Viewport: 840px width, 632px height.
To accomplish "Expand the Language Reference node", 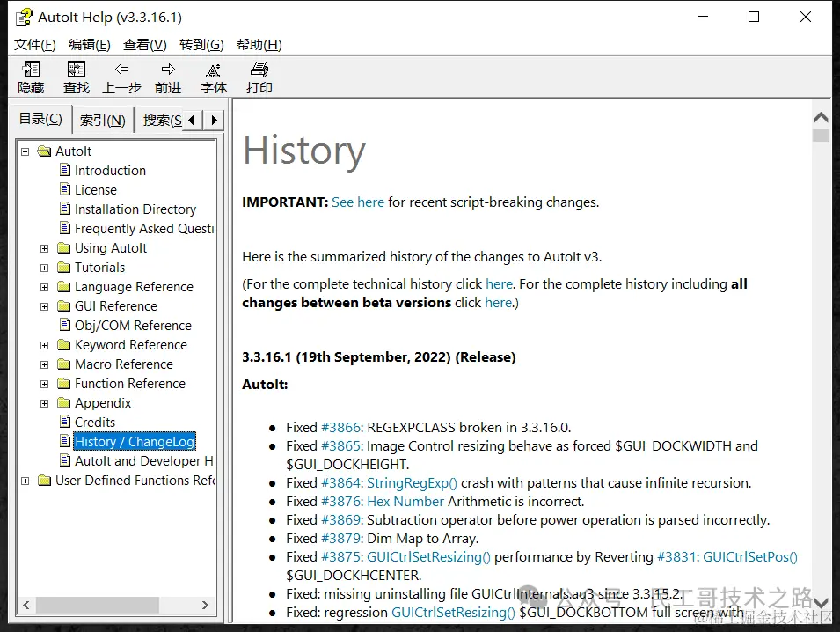I will pos(45,287).
